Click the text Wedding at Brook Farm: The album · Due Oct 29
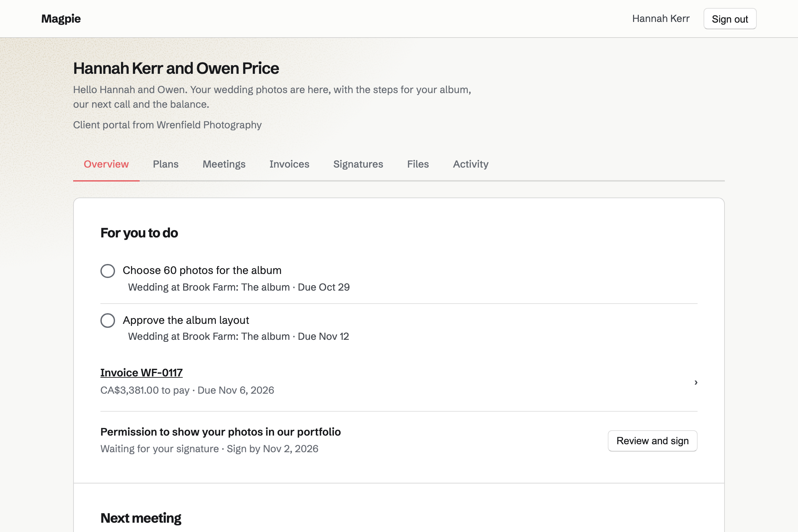The width and height of the screenshot is (798, 532). [x=238, y=287]
